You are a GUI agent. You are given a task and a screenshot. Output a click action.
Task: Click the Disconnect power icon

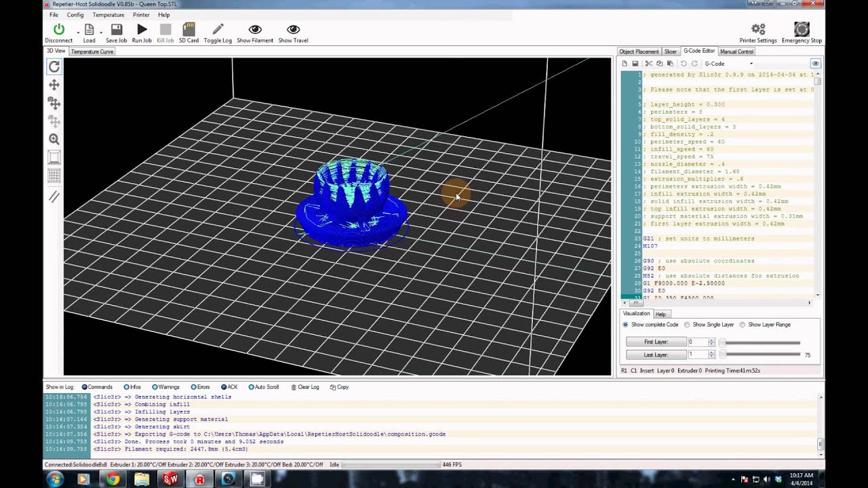point(59,29)
